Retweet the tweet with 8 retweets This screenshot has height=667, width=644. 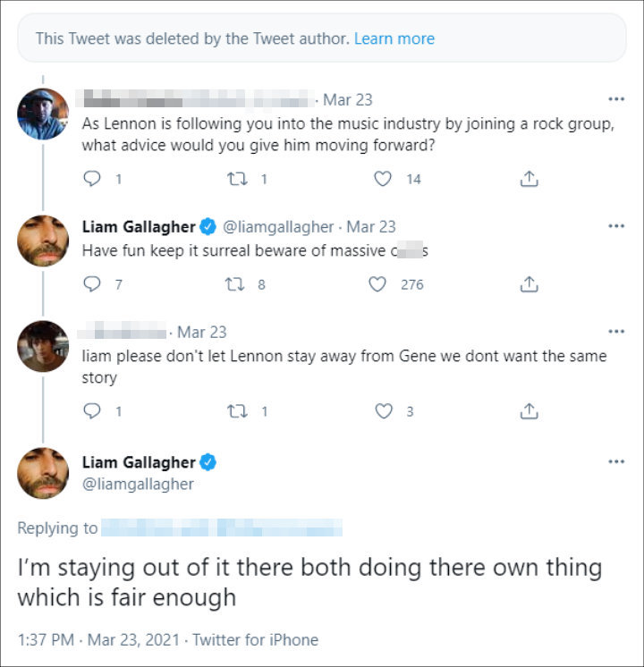click(x=234, y=284)
